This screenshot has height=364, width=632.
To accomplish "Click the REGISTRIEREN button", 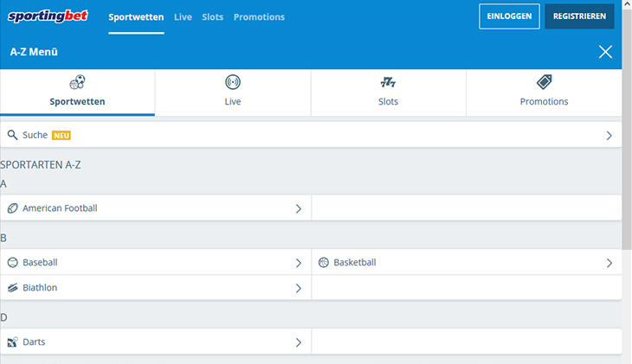I will (x=579, y=16).
